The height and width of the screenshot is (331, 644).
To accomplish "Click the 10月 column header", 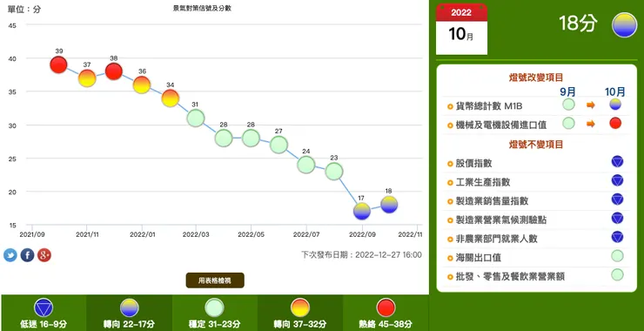I will coord(615,91).
